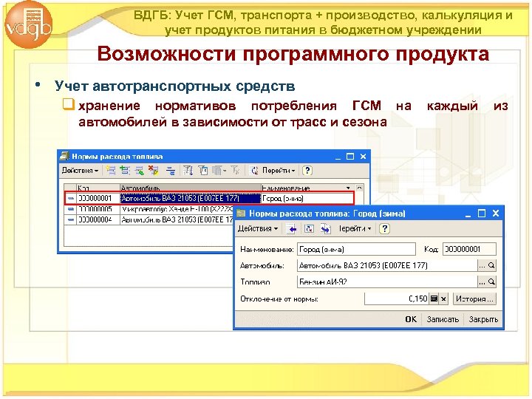
Task: Click the Топливо field with Бензин АИ-92
Action: [x=387, y=282]
